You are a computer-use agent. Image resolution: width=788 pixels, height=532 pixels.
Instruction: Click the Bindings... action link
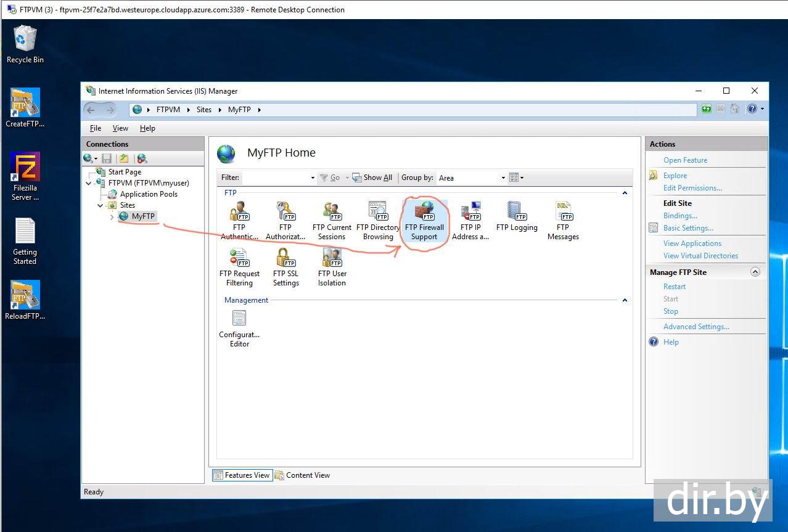680,216
